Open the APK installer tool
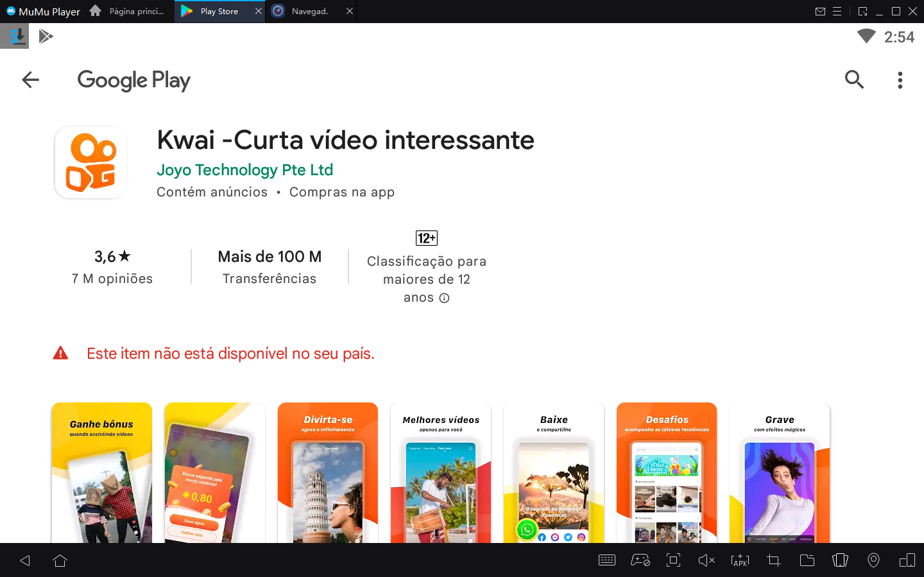Screen dimensions: 924x577 tap(740, 560)
